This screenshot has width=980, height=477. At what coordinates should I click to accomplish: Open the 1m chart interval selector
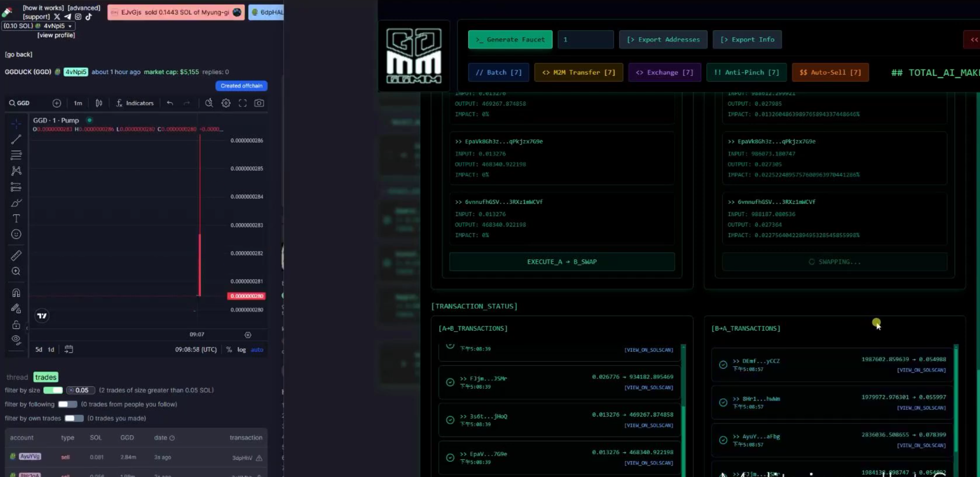click(78, 103)
